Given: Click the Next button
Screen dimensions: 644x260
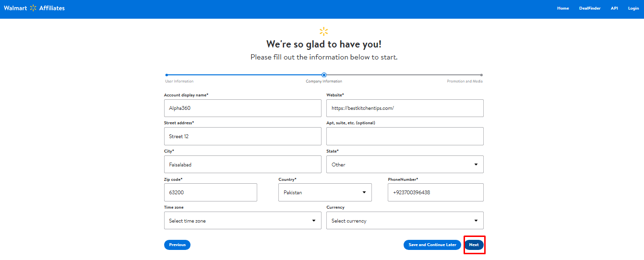Looking at the screenshot, I should pyautogui.click(x=474, y=245).
